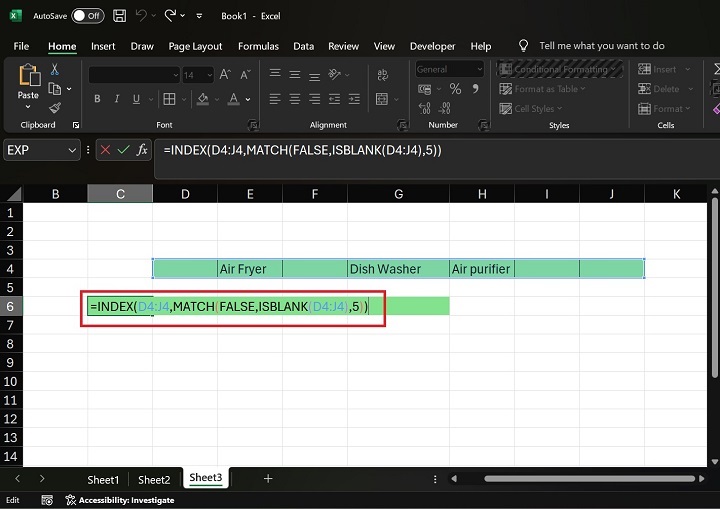Open the Paste options dropdown
The image size is (720, 509).
click(x=28, y=108)
